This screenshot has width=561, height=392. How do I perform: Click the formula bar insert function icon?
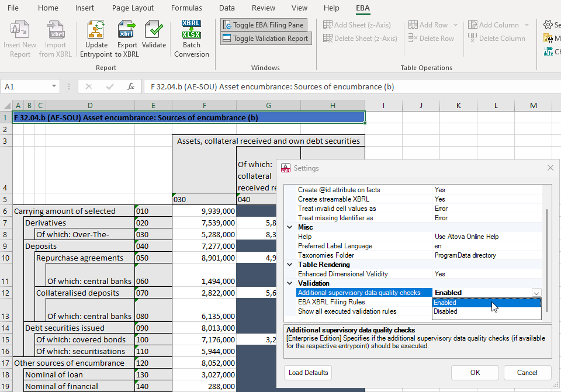tap(130, 86)
